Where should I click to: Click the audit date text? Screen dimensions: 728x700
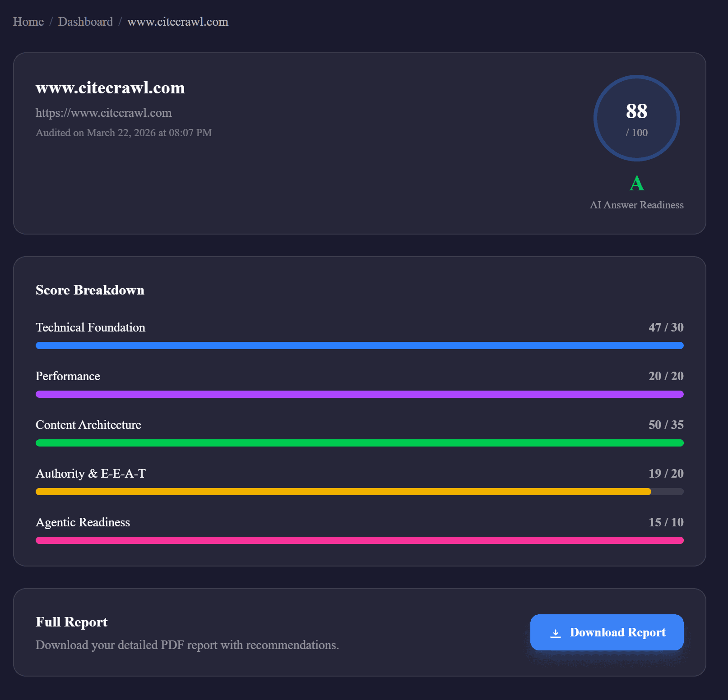pos(124,133)
